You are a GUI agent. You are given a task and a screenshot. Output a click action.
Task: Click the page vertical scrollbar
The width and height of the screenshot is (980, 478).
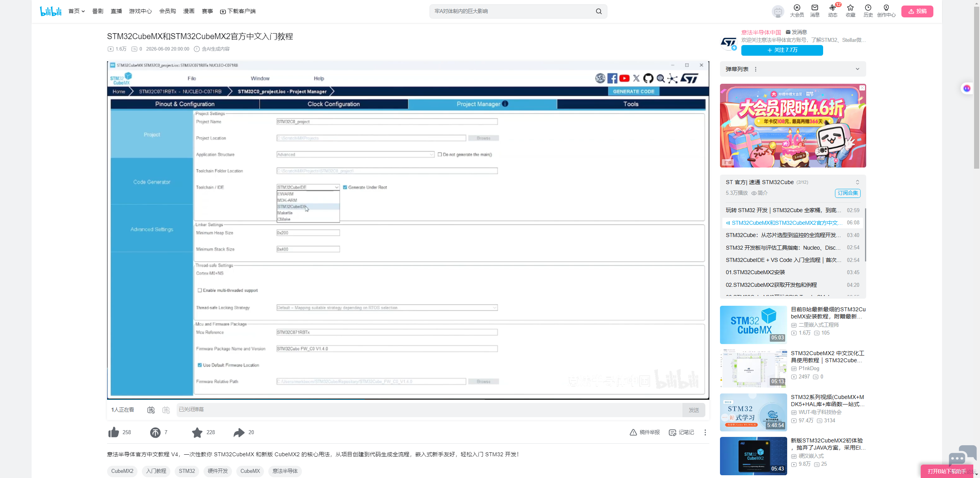coord(976,87)
